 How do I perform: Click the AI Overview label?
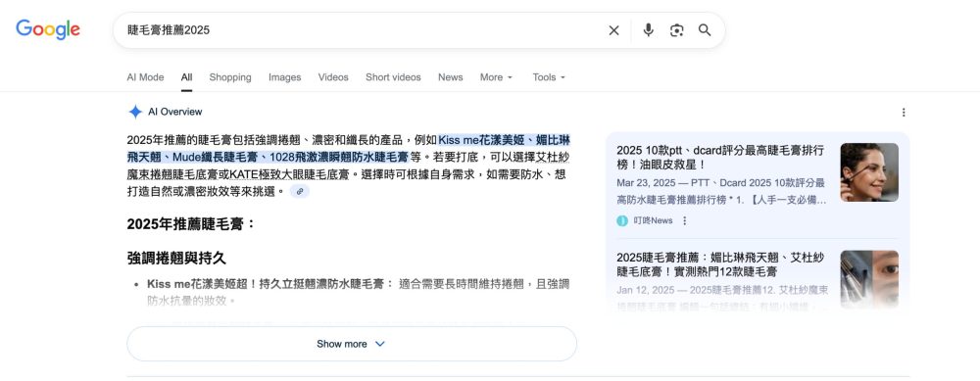click(x=175, y=112)
